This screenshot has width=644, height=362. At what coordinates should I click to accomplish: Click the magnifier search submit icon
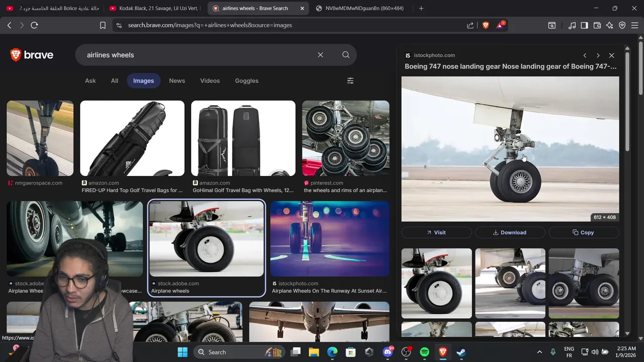346,55
